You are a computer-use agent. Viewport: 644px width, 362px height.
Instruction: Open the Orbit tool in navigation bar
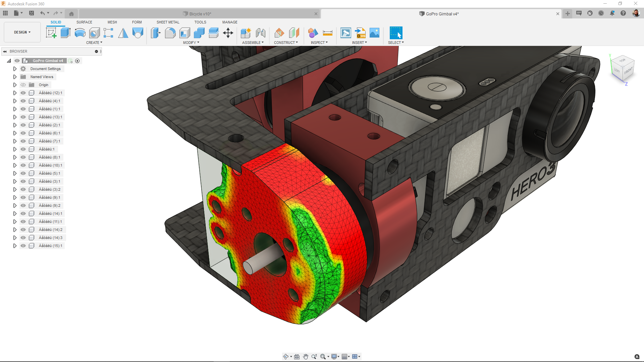tap(286, 357)
